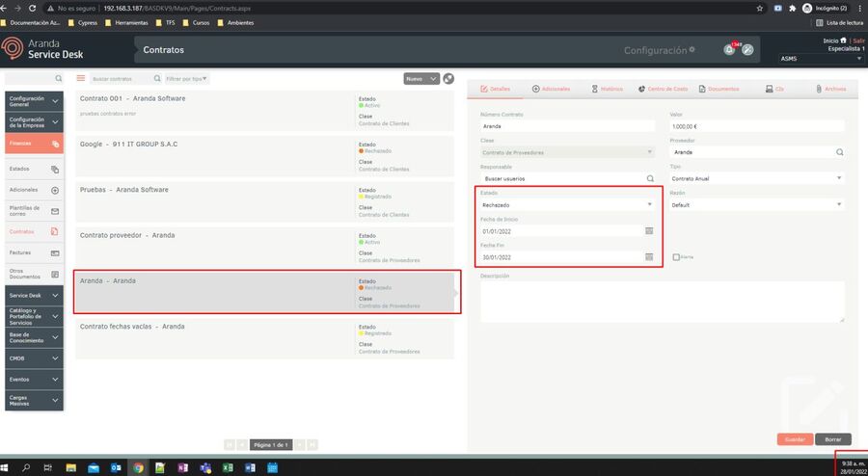
Task: Select the Contrato 001 - Aranda Software row
Action: [x=264, y=111]
